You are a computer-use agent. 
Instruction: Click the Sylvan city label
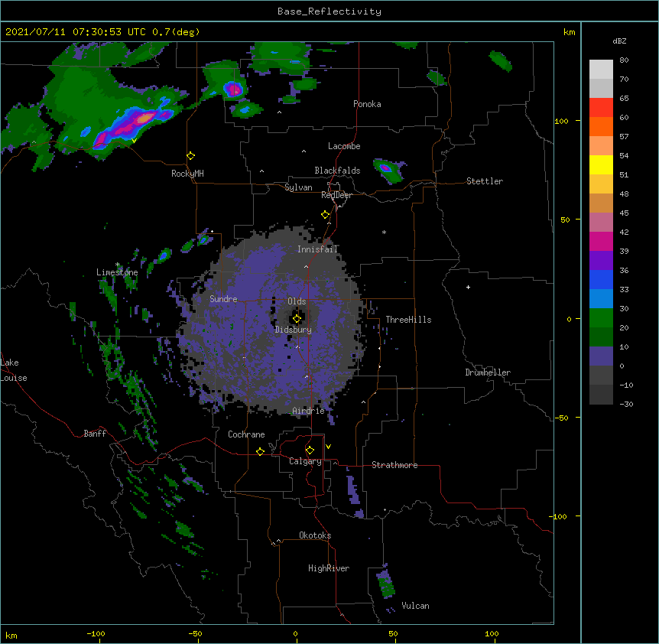point(298,187)
